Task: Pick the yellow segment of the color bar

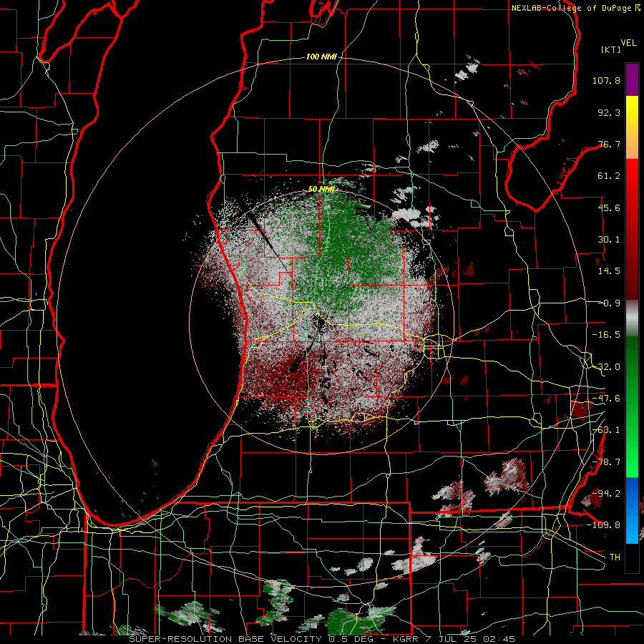Action: (632, 113)
